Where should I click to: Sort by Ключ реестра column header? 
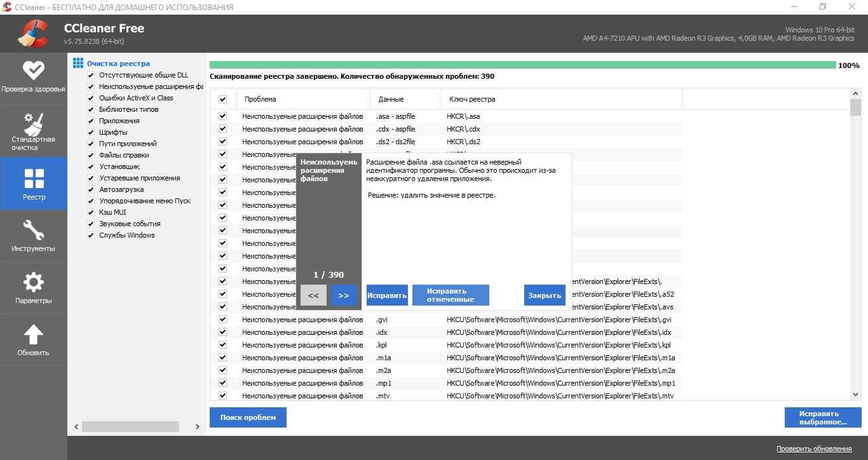tap(472, 99)
